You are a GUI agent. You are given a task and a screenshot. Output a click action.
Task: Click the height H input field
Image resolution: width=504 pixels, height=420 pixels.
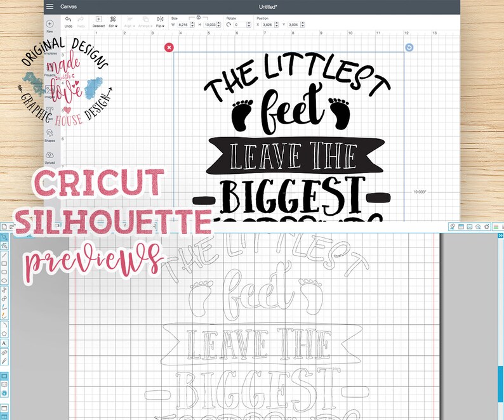pos(210,25)
